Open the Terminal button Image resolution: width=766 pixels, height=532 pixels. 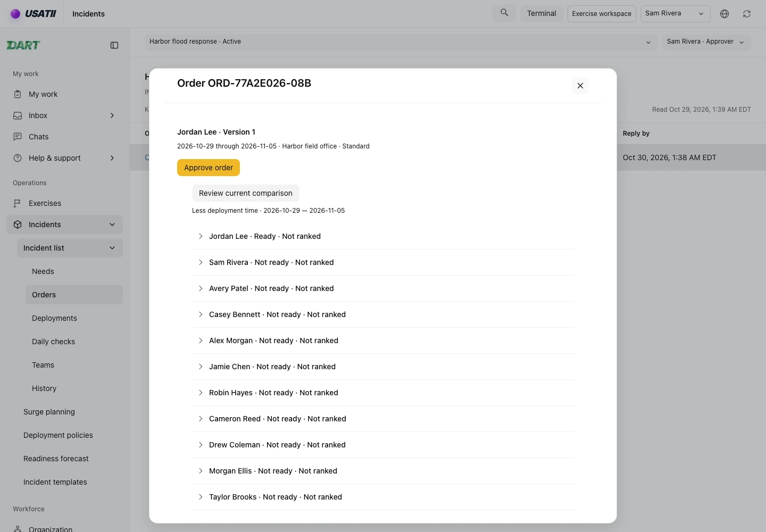click(x=542, y=13)
